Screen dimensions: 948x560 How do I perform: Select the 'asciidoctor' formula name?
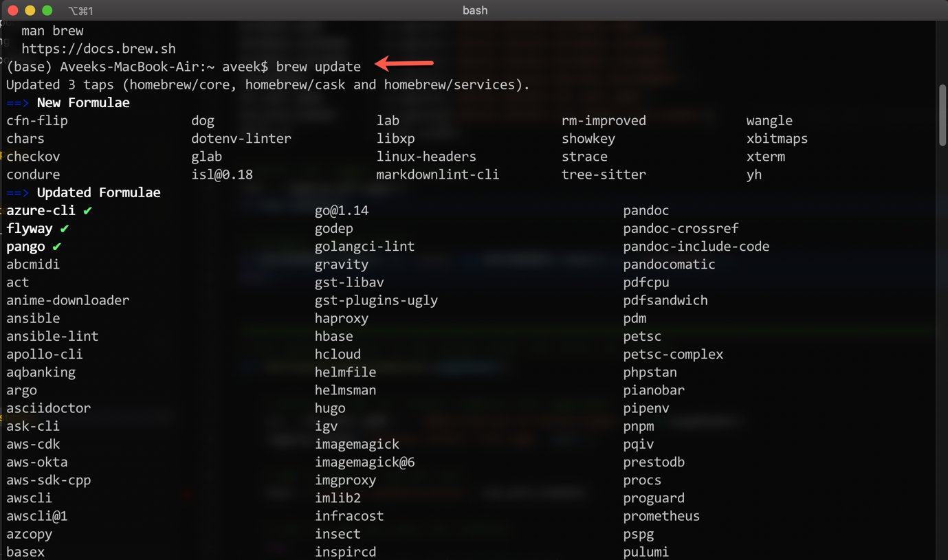[x=49, y=408]
